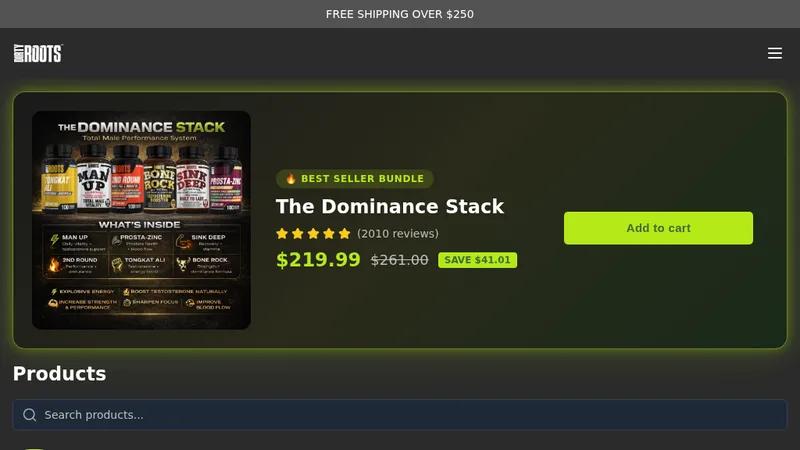This screenshot has height=450, width=800.
Task: Click the yellow Tongkat Ali bottle
Action: tap(59, 179)
